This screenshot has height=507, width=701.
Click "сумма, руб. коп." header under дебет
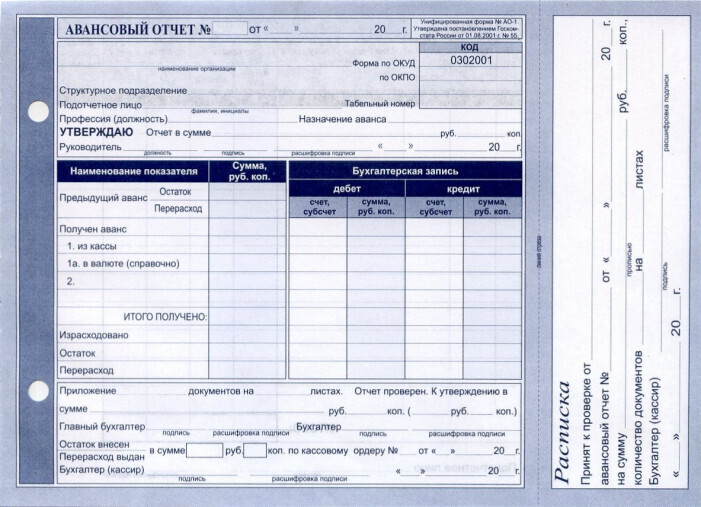(376, 207)
